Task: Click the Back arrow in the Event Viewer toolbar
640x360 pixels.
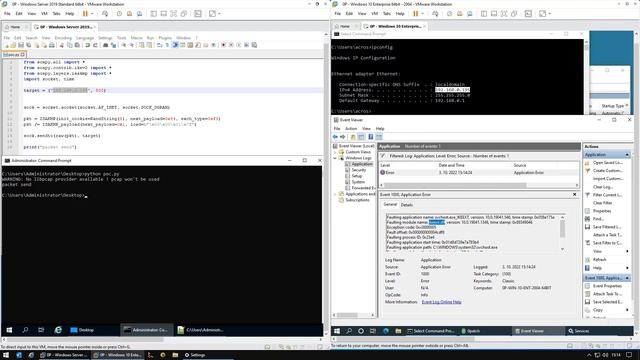Action: coord(335,137)
